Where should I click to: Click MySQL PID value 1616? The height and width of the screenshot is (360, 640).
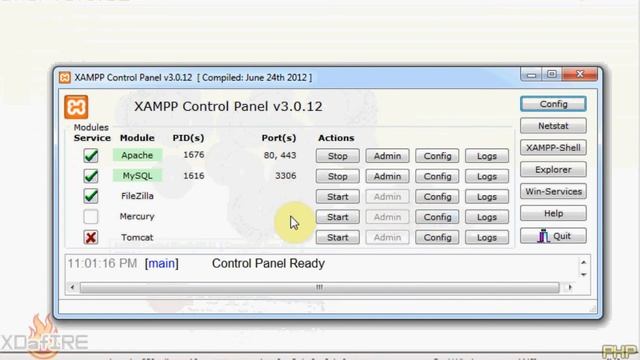coord(193,176)
